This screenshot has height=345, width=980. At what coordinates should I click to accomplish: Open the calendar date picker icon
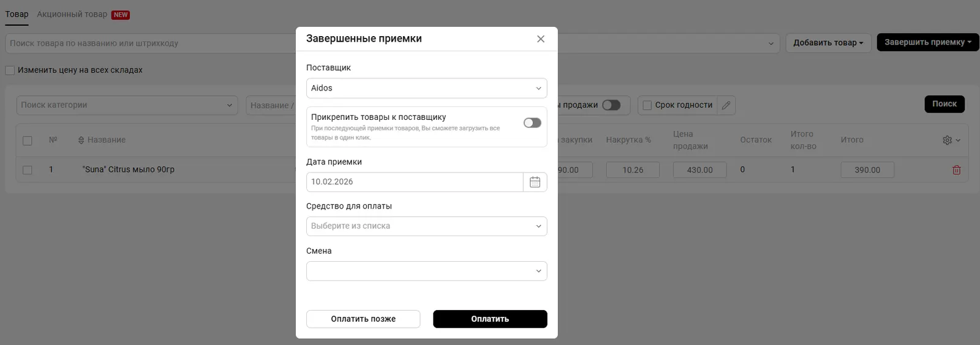(535, 182)
